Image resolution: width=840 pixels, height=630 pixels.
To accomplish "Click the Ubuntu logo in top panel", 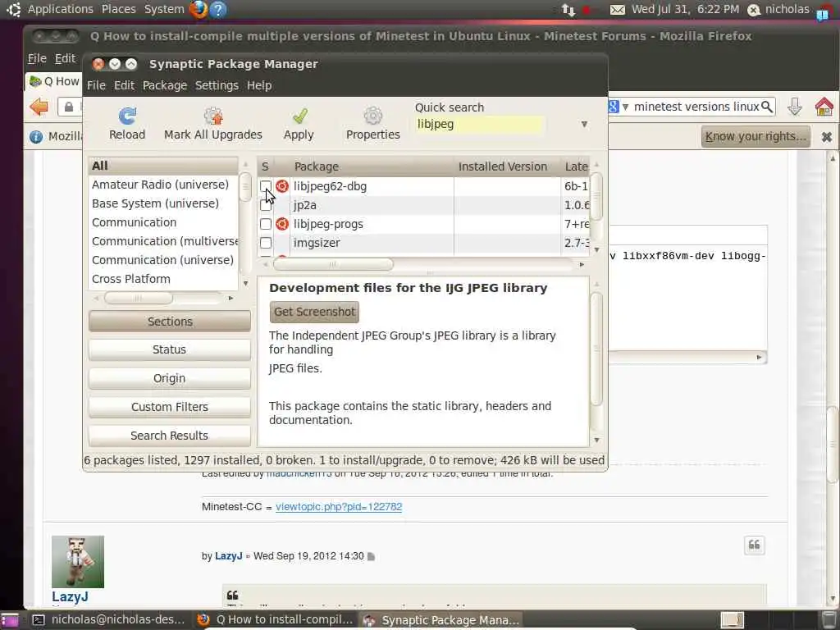I will [x=13, y=9].
